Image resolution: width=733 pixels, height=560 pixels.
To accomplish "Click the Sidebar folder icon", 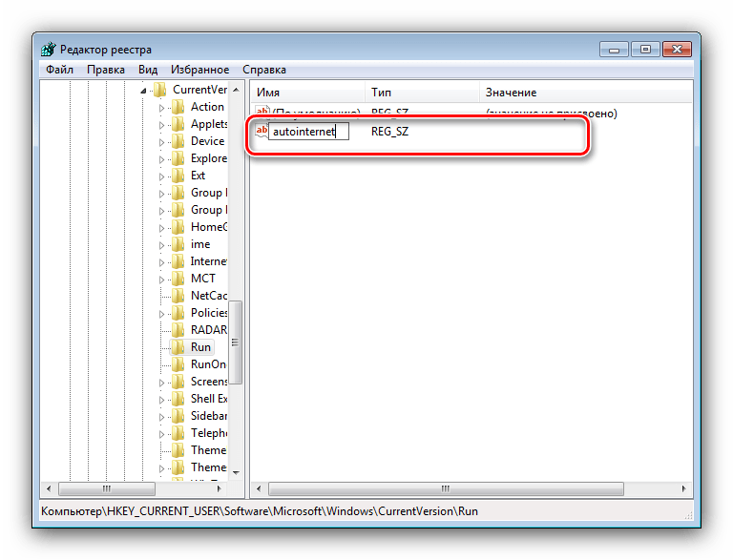I will coord(178,416).
